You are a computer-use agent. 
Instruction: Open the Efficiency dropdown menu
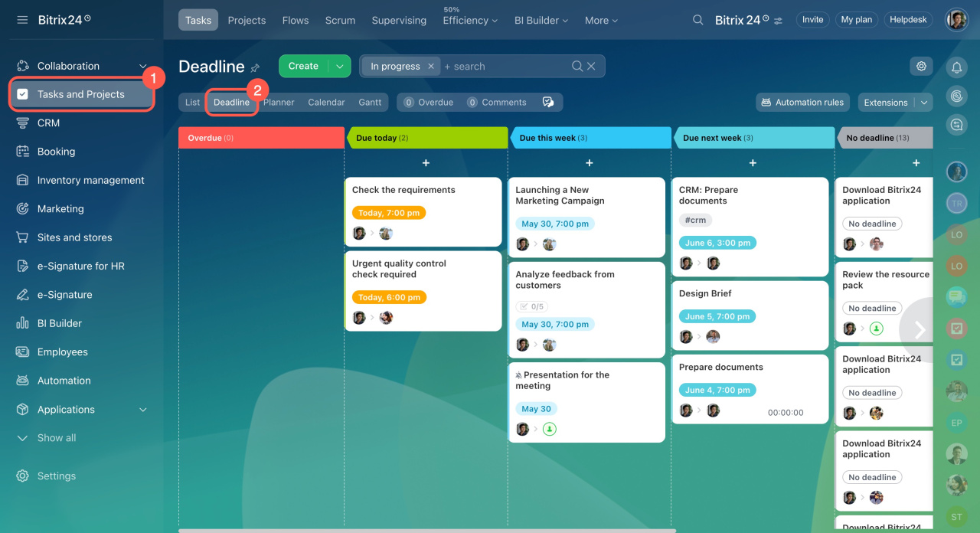click(470, 21)
